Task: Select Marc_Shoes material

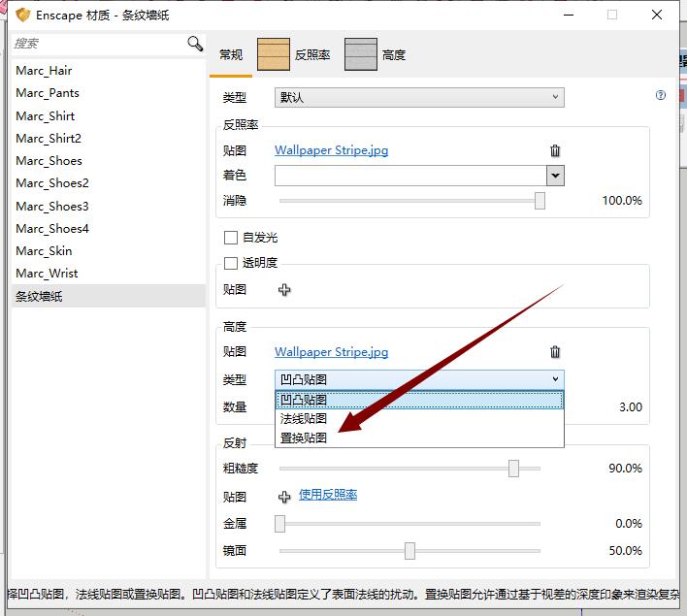Action: coord(109,161)
